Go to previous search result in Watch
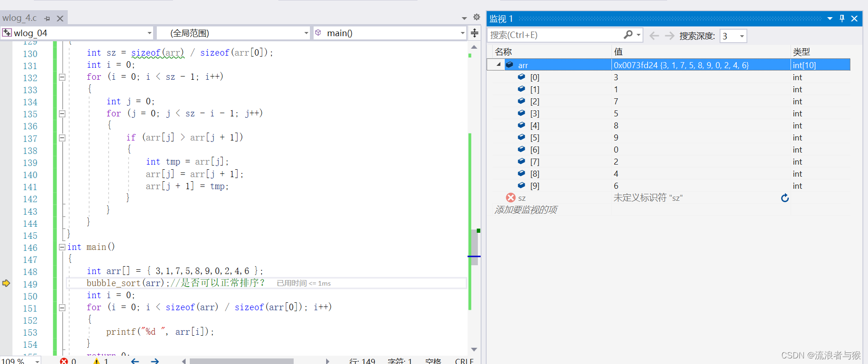Screen dimensions: 868x364 654,36
